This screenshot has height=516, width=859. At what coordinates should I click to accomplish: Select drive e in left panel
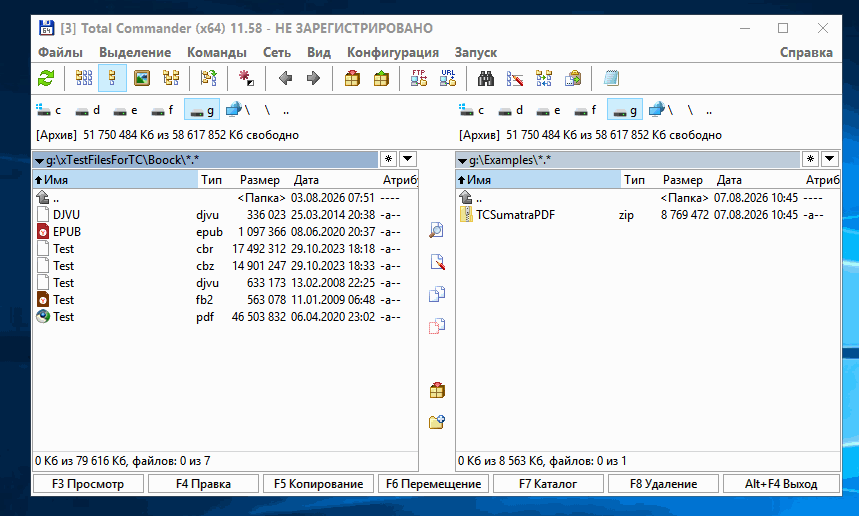coord(125,110)
